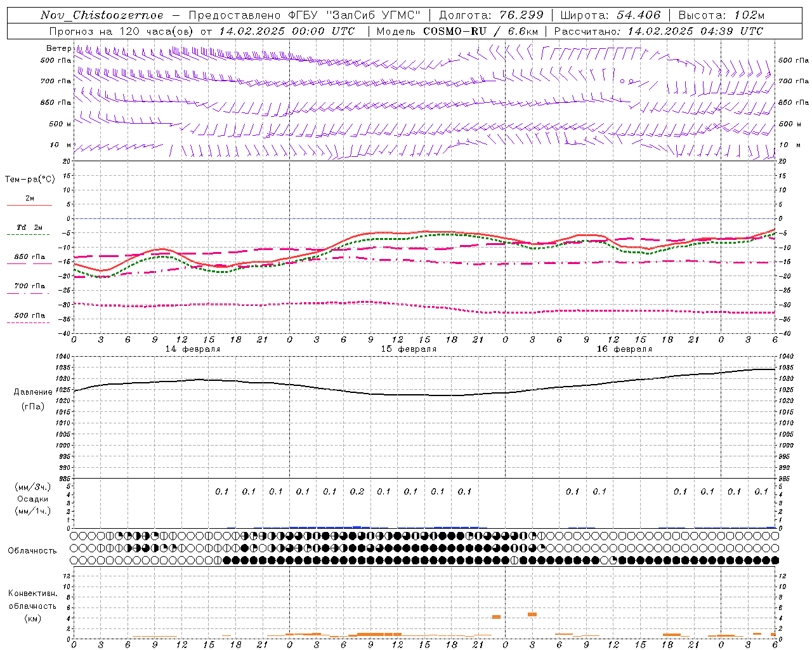
Task: Click the Широта: 54.406 value
Action: 610,15
